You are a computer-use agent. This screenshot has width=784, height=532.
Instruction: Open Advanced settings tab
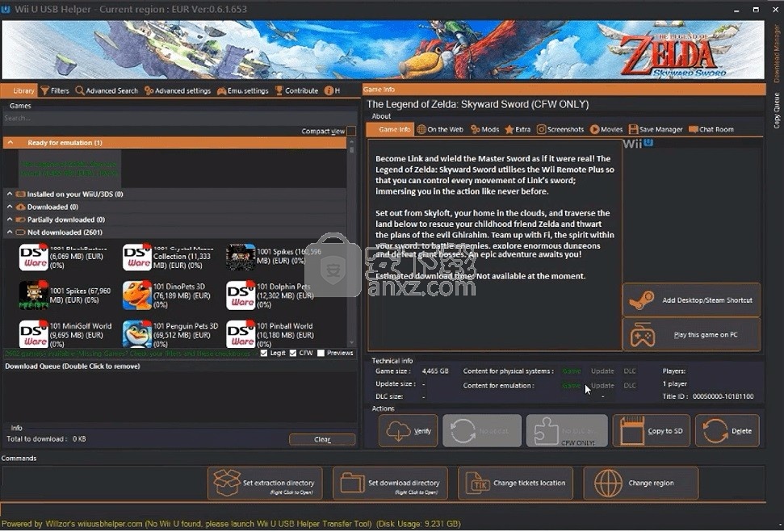click(x=178, y=90)
